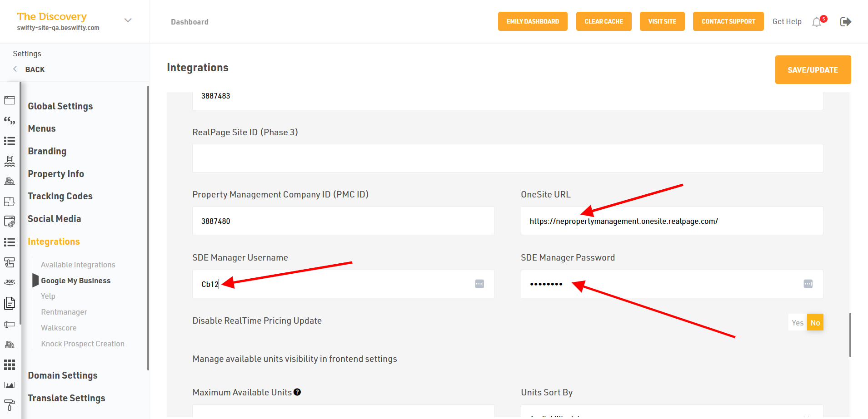Click the paint roller sidebar icon

(x=10, y=404)
